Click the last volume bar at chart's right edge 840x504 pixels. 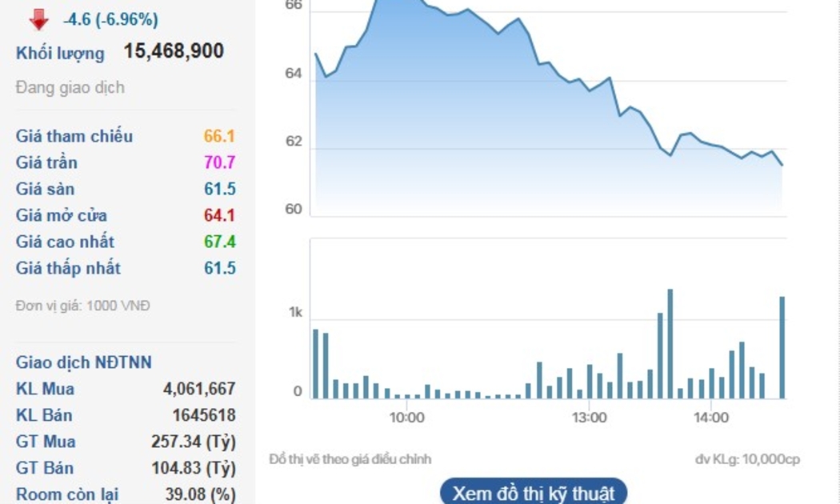pos(782,348)
